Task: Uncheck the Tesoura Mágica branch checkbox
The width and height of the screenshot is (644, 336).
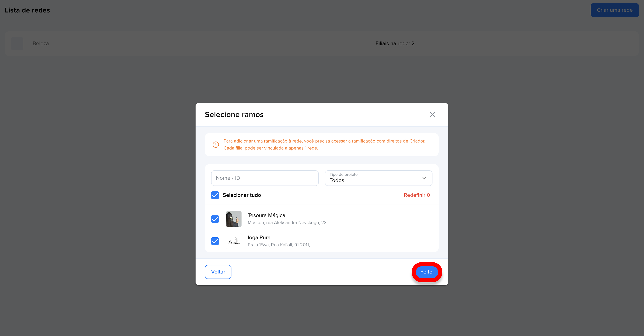Action: coord(215,219)
